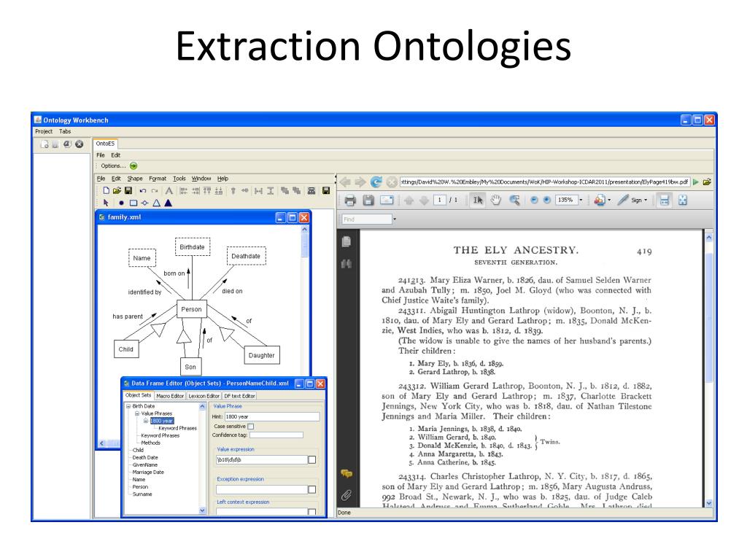747x560 pixels.
Task: Choose the PDF text Select tool
Action: 477,200
